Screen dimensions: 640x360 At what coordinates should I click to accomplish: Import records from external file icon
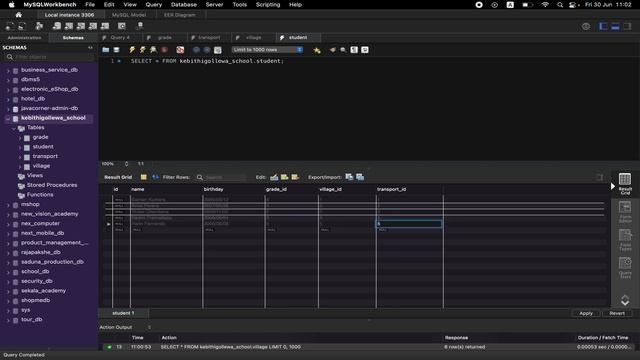360,177
